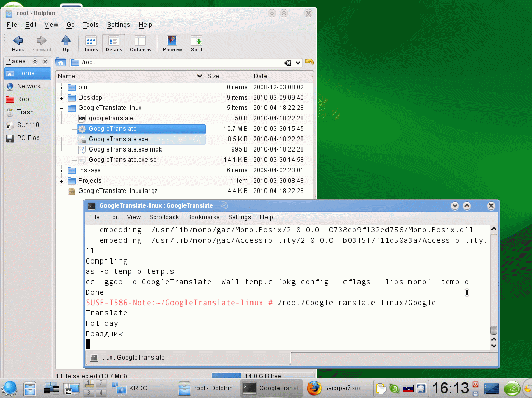Screen dimensions: 532x398
Task: Expand the Projects folder tree node
Action: tap(62, 182)
